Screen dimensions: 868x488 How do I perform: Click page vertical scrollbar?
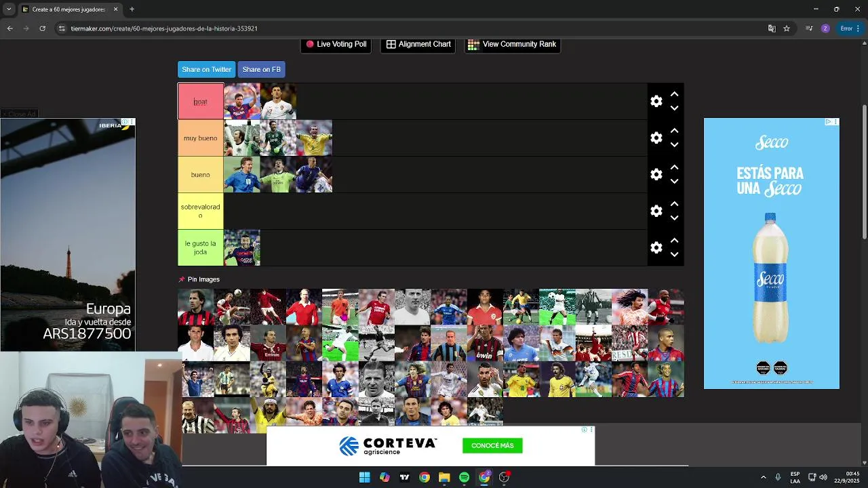[x=864, y=171]
